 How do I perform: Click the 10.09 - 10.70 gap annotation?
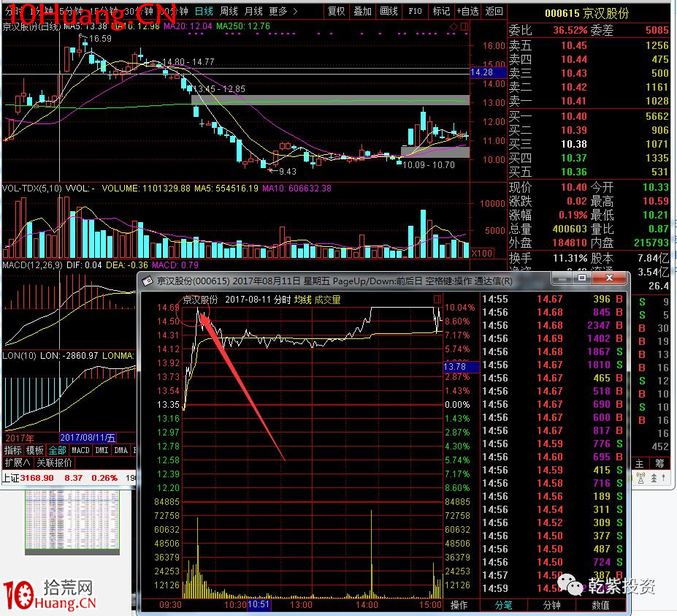pos(429,165)
